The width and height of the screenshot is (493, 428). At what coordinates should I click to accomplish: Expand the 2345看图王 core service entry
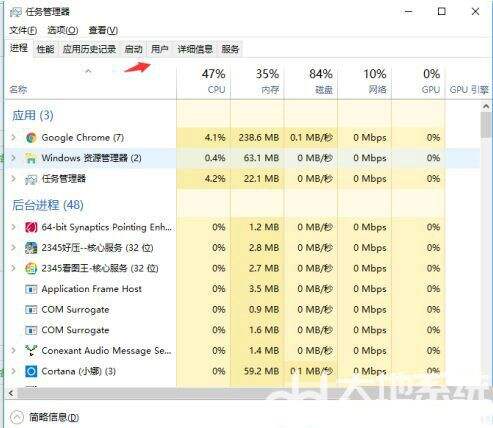[13, 268]
